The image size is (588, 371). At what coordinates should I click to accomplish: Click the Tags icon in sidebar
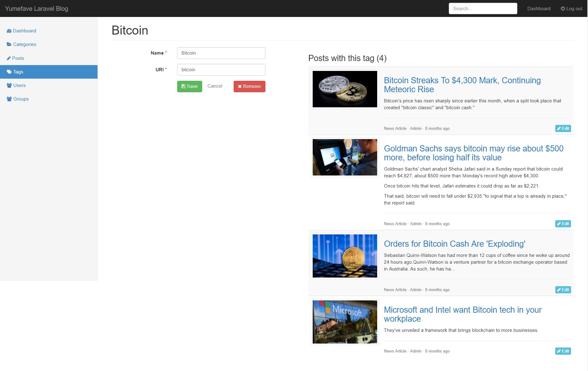[9, 72]
